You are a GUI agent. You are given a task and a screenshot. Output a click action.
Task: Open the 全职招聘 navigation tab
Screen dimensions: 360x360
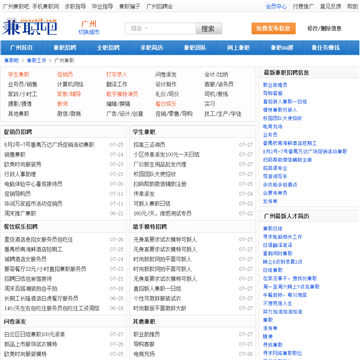tap(108, 48)
